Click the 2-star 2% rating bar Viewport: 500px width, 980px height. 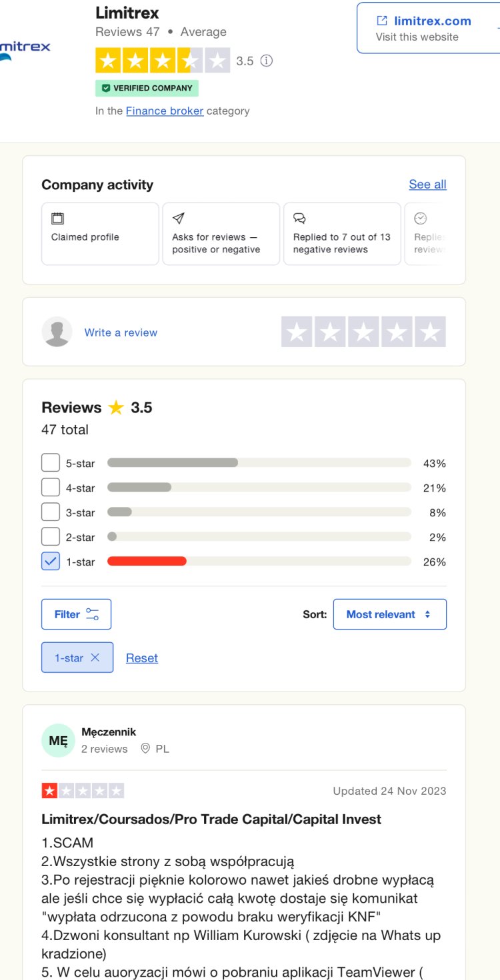click(259, 537)
